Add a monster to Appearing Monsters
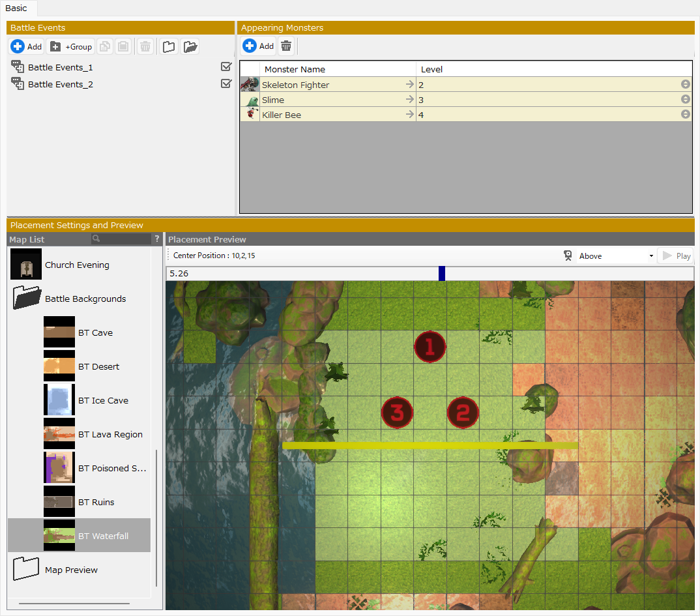700x616 pixels. click(259, 46)
